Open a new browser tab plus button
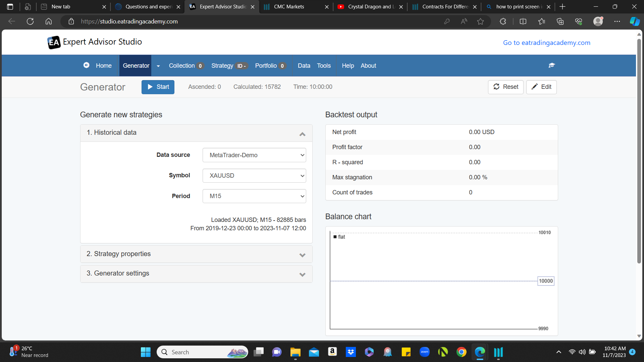 coord(563,7)
